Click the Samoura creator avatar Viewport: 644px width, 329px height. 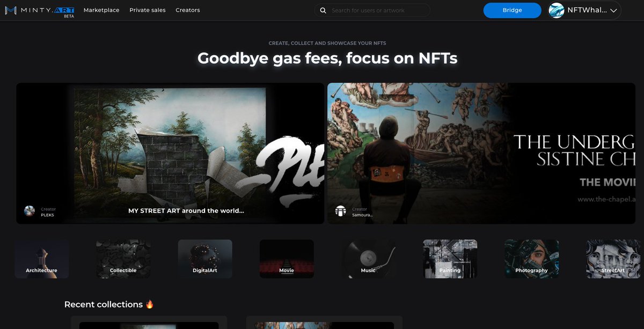(341, 211)
